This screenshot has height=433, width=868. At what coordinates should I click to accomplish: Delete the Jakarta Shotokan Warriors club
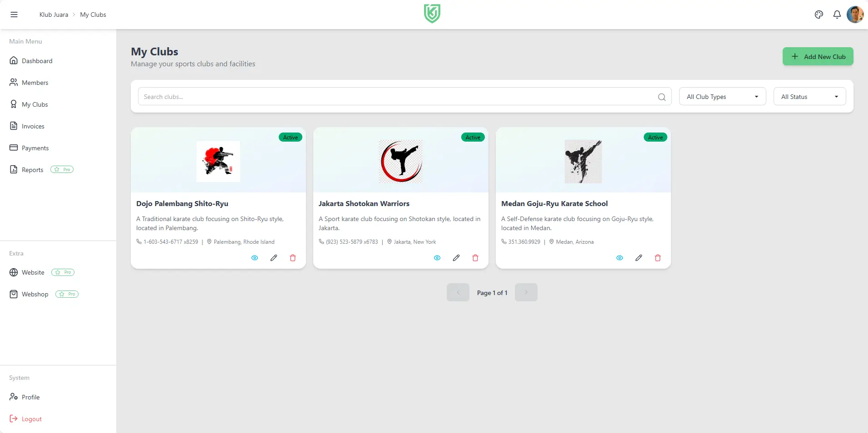pos(475,258)
